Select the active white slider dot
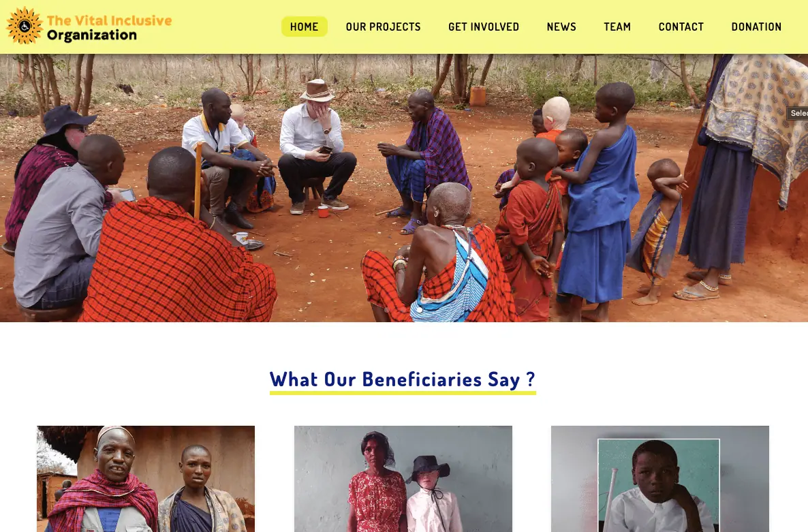The height and width of the screenshot is (532, 808). click(x=420, y=310)
